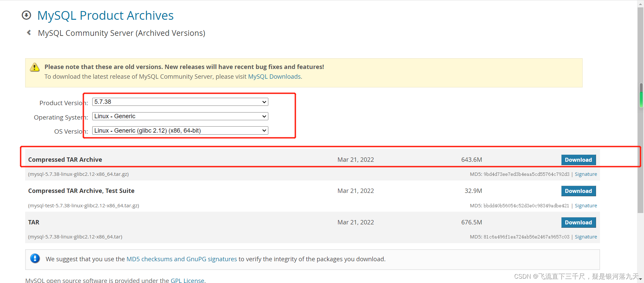
Task: Open the Operating System dropdown
Action: pos(180,116)
